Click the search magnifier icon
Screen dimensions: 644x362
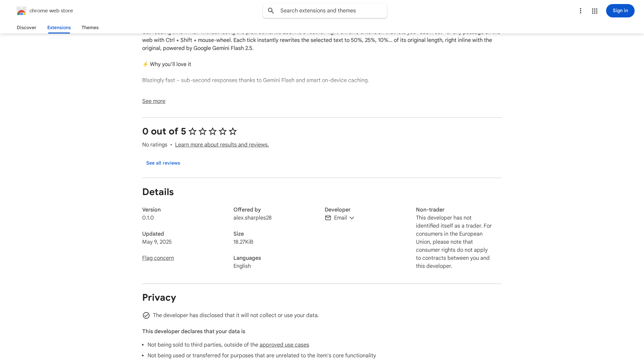click(x=271, y=11)
